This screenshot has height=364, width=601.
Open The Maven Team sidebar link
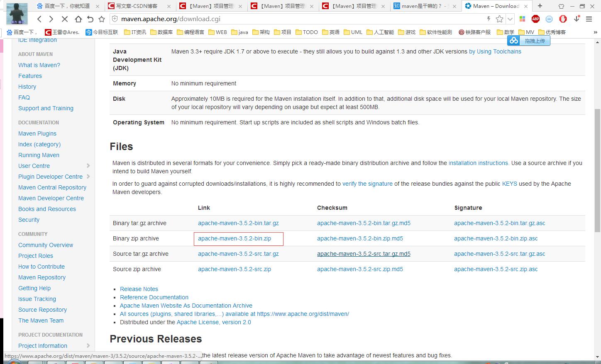point(41,320)
